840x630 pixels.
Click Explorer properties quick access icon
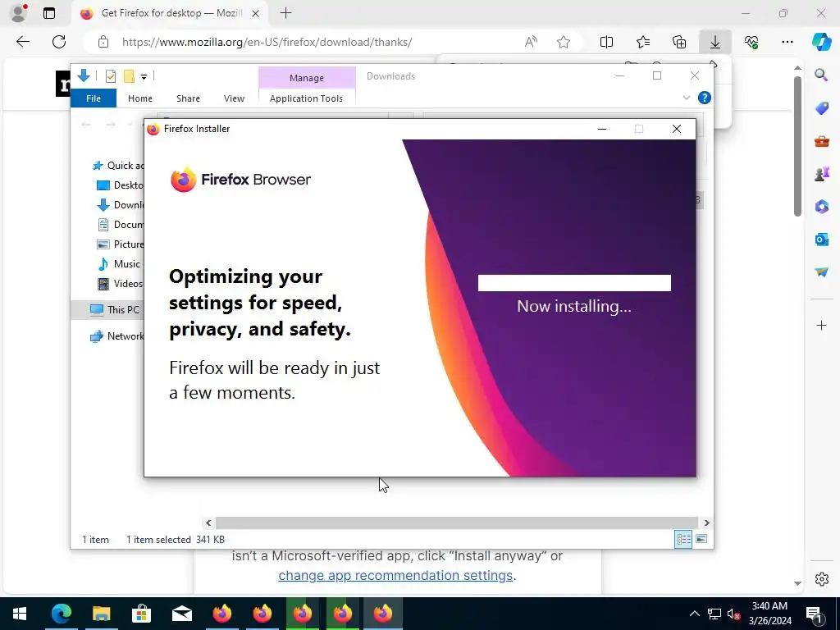pyautogui.click(x=111, y=76)
